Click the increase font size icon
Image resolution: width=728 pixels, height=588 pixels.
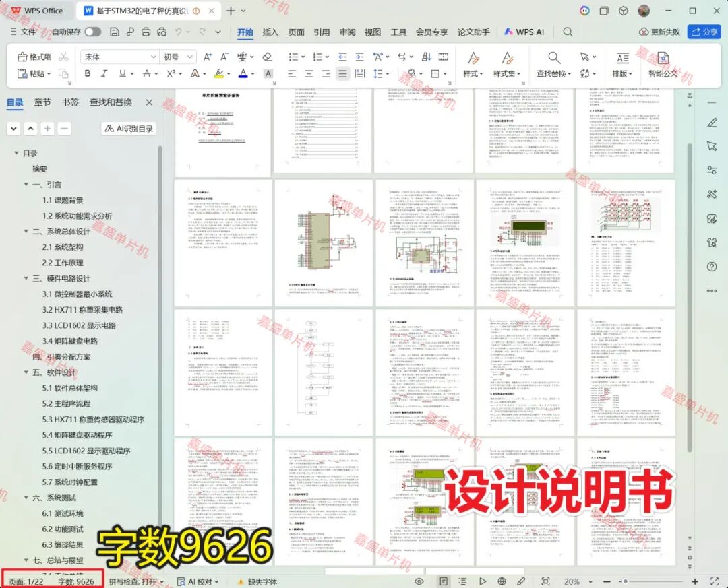(x=208, y=57)
